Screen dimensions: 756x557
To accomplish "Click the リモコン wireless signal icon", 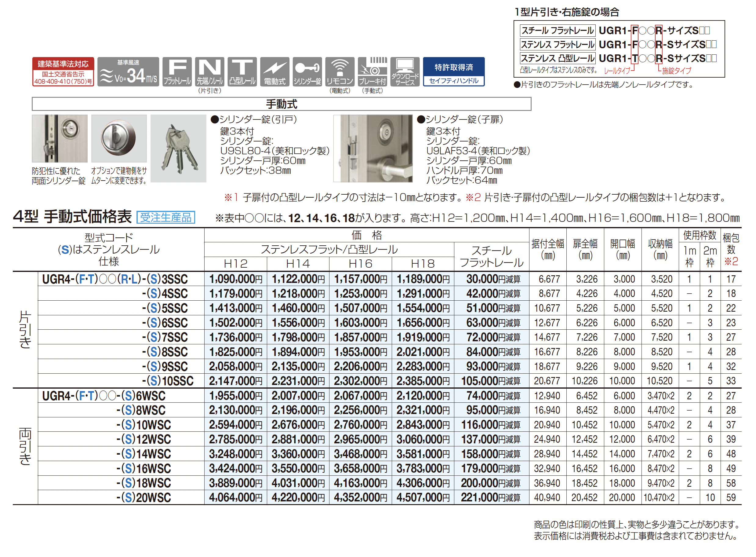I will pyautogui.click(x=340, y=71).
